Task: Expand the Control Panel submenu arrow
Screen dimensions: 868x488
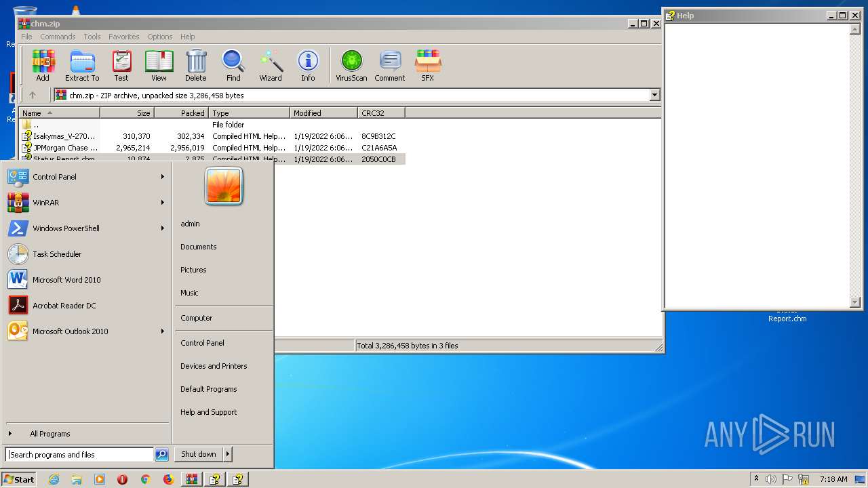Action: coord(163,177)
